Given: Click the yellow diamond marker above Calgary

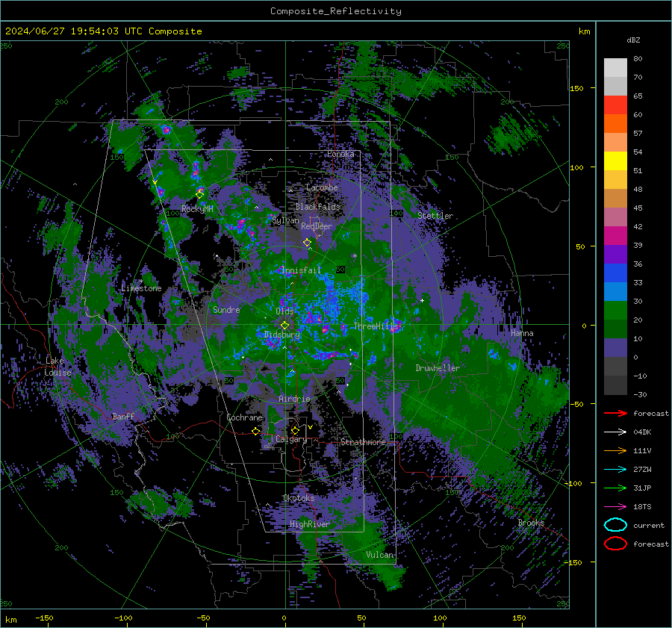Looking at the screenshot, I should [295, 430].
